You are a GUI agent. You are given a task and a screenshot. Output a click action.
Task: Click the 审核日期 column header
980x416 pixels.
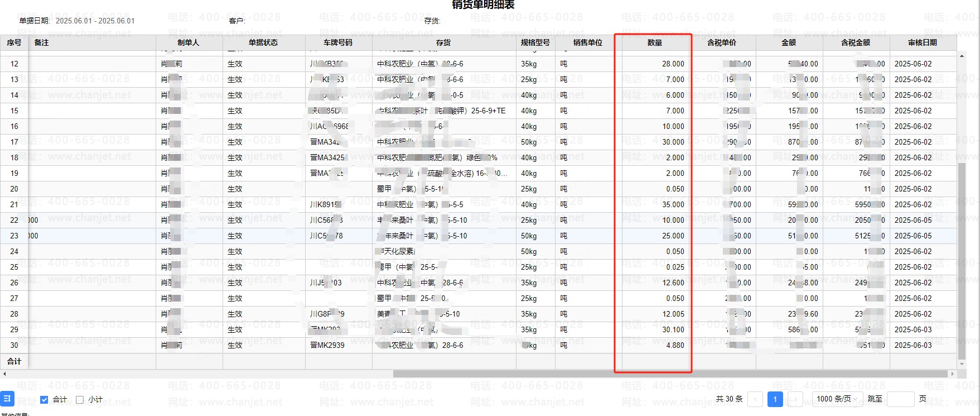pos(923,42)
